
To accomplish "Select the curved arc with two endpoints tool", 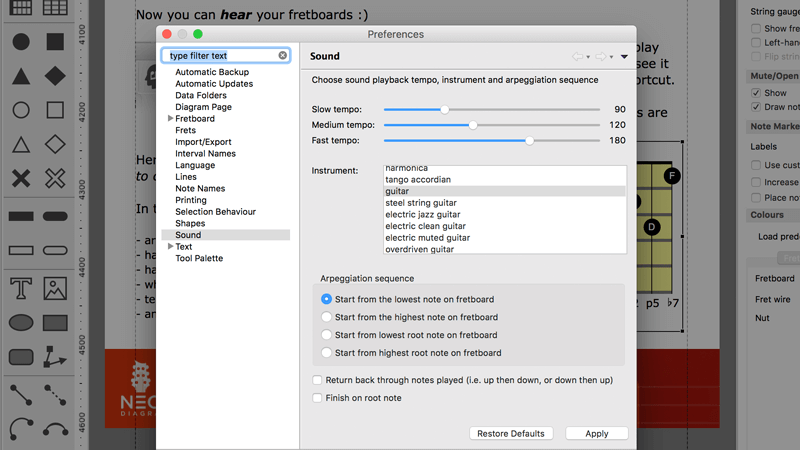I will click(55, 430).
